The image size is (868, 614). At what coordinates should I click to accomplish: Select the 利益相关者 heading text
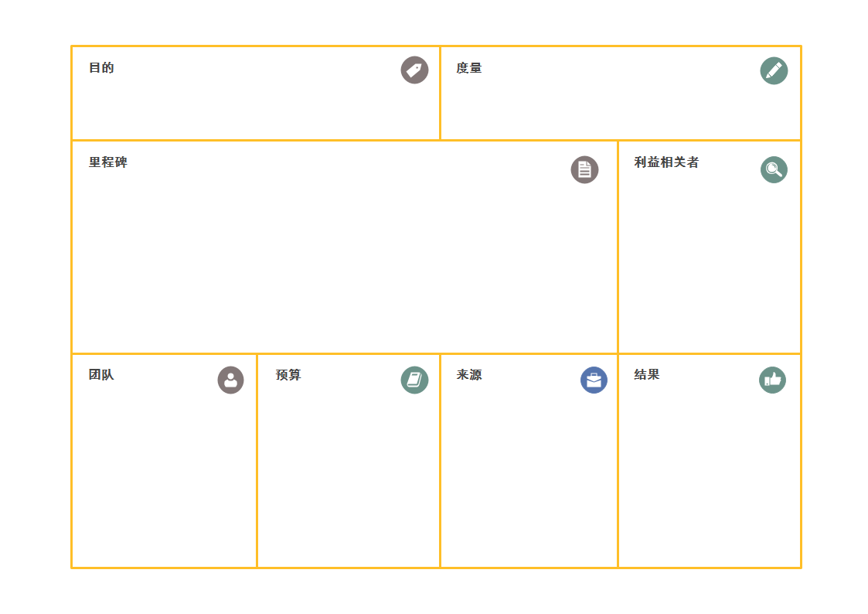pyautogui.click(x=666, y=162)
